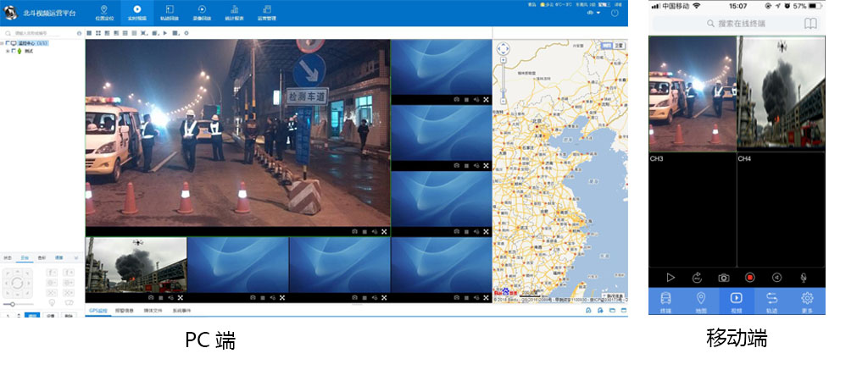Tap the mobile play button
The height and width of the screenshot is (370, 868).
pyautogui.click(x=670, y=278)
